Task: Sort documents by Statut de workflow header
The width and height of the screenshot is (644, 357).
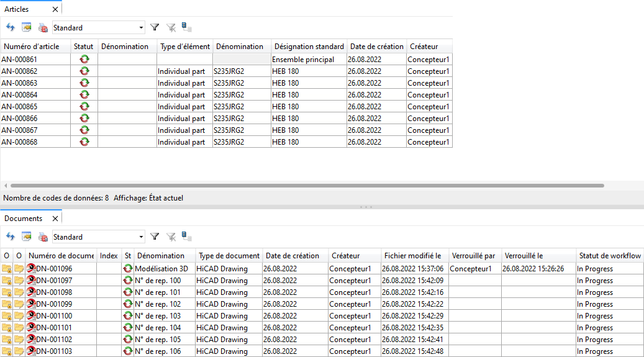Action: (x=609, y=256)
